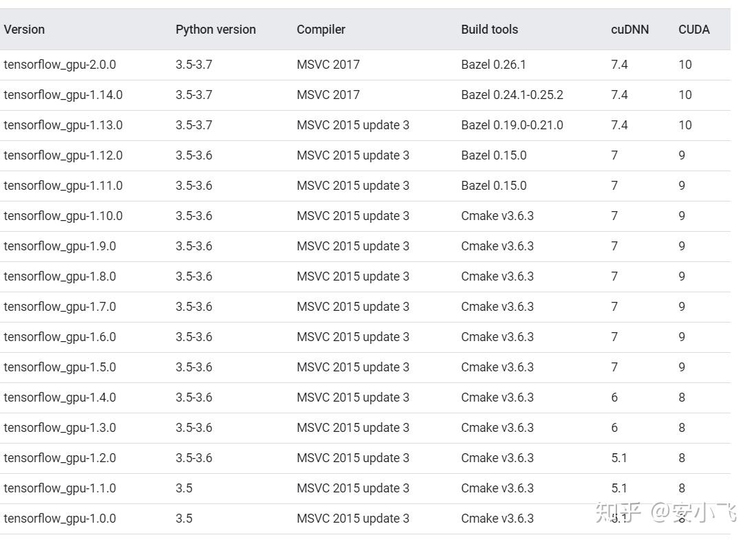Click "Bazel 0.15.0" in the tensorflow_gpu-1.12.0 row
Viewport: 756px width, 544px height.
pyautogui.click(x=494, y=155)
